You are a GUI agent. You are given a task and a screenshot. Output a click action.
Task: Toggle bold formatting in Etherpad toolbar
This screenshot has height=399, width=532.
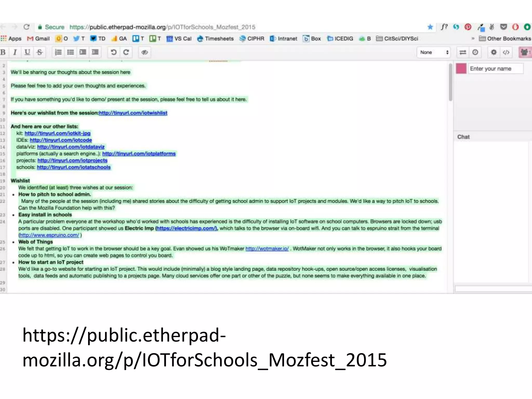coord(3,52)
